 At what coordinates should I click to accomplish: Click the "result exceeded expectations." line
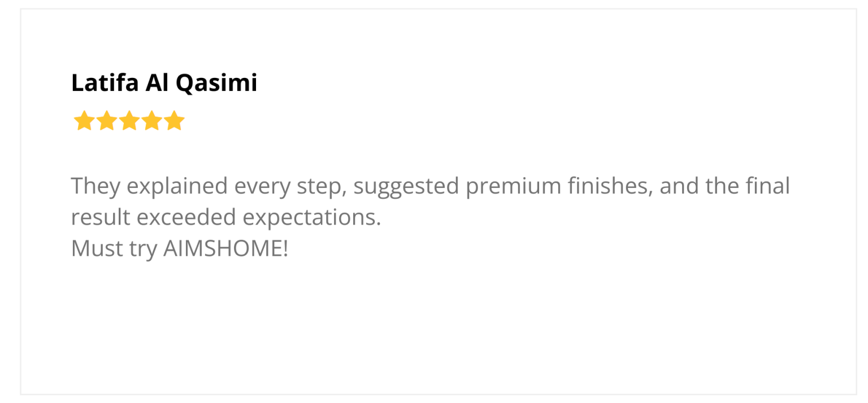[226, 217]
